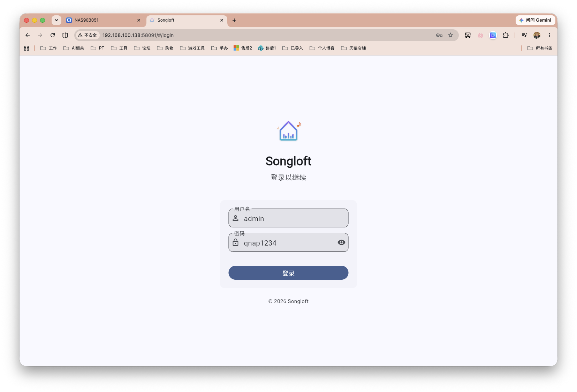The image size is (577, 392).
Task: Open the 所有书签 all bookmarks folder
Action: click(x=540, y=48)
